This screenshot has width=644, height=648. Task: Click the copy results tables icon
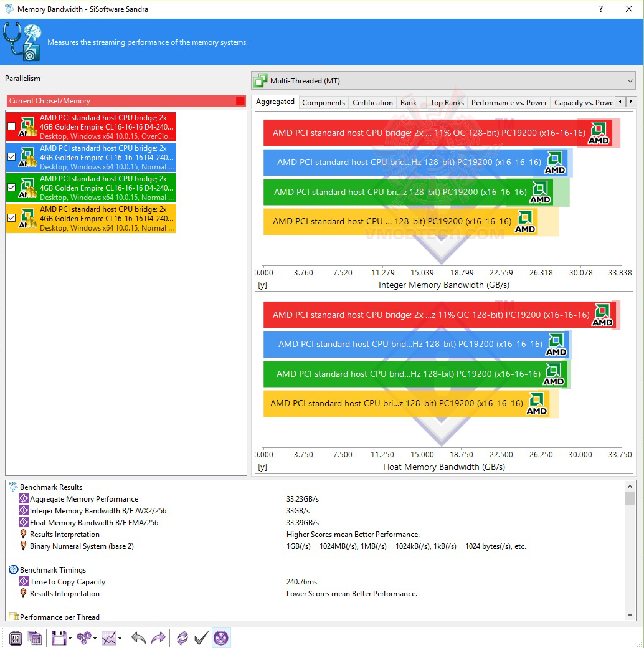coord(35,638)
